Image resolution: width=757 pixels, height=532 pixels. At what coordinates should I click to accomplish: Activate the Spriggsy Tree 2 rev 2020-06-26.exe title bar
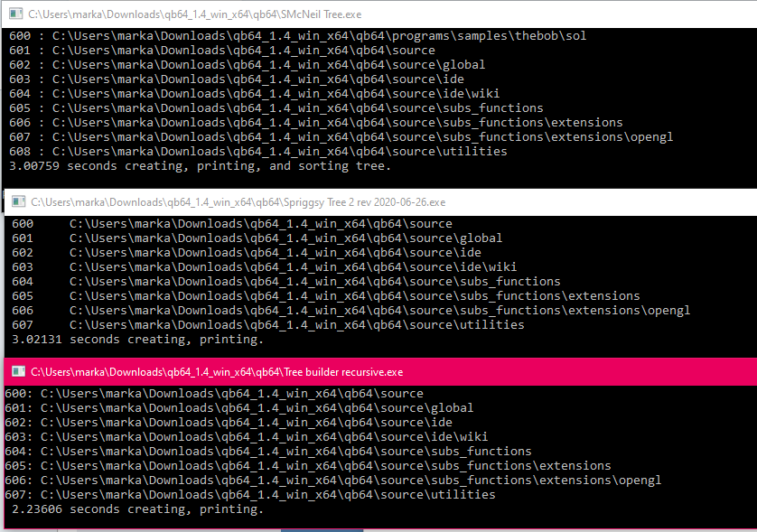380,201
